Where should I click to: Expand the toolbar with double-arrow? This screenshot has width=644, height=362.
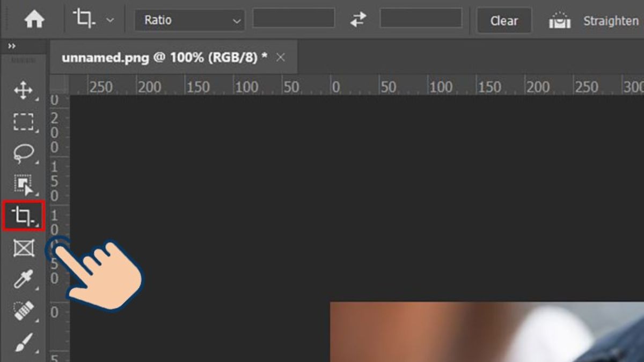(x=12, y=47)
